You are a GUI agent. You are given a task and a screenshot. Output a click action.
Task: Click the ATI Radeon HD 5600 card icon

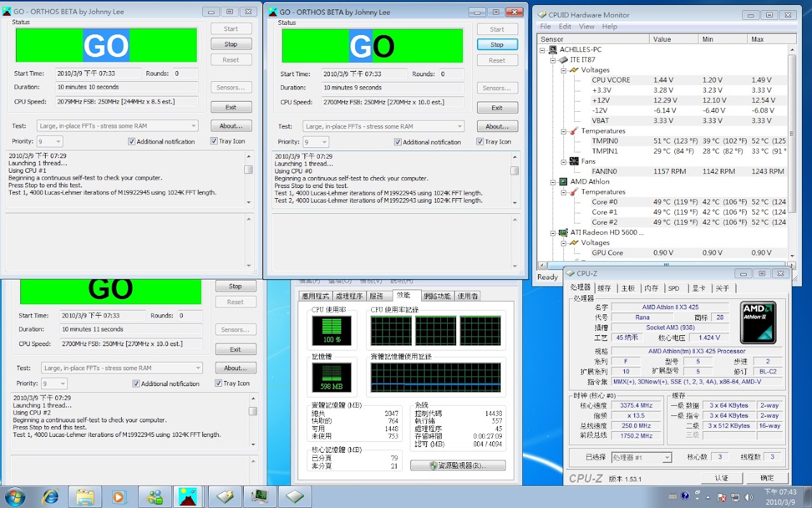tap(563, 232)
